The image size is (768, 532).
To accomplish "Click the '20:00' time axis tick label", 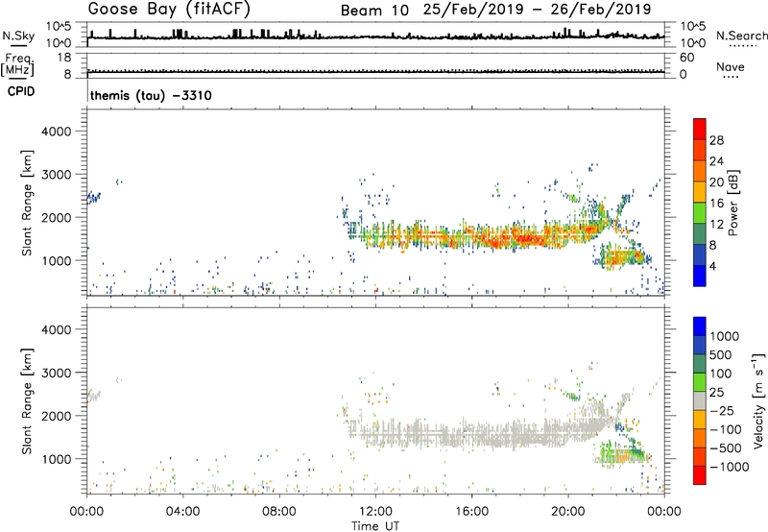I will click(x=568, y=512).
